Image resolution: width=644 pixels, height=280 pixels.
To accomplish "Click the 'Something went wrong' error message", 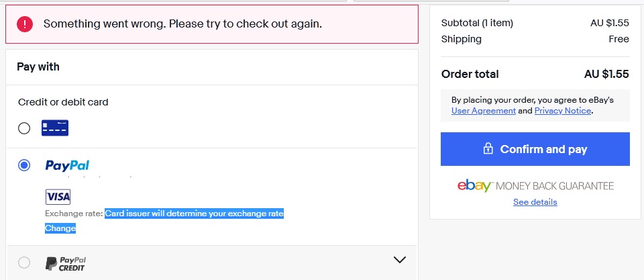I will [182, 24].
